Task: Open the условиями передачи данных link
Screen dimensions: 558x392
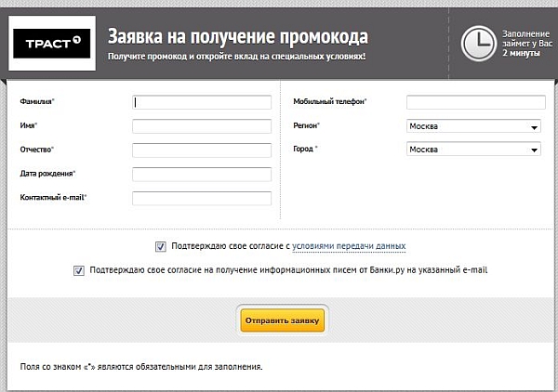Action: coord(349,246)
